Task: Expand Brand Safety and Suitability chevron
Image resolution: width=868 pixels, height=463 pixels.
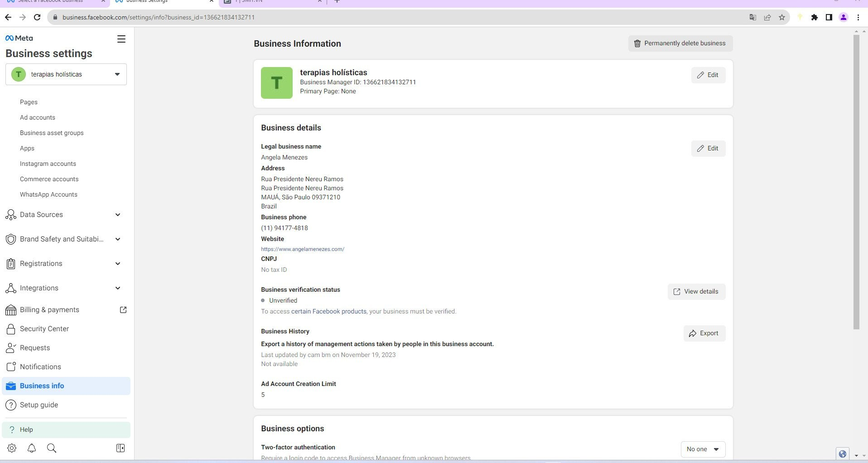Action: click(x=118, y=239)
